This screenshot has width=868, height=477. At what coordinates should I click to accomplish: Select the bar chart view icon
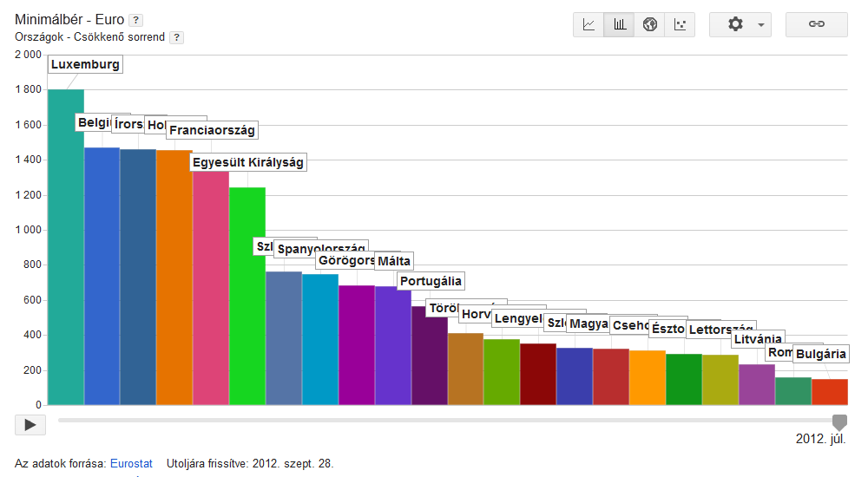(x=619, y=24)
